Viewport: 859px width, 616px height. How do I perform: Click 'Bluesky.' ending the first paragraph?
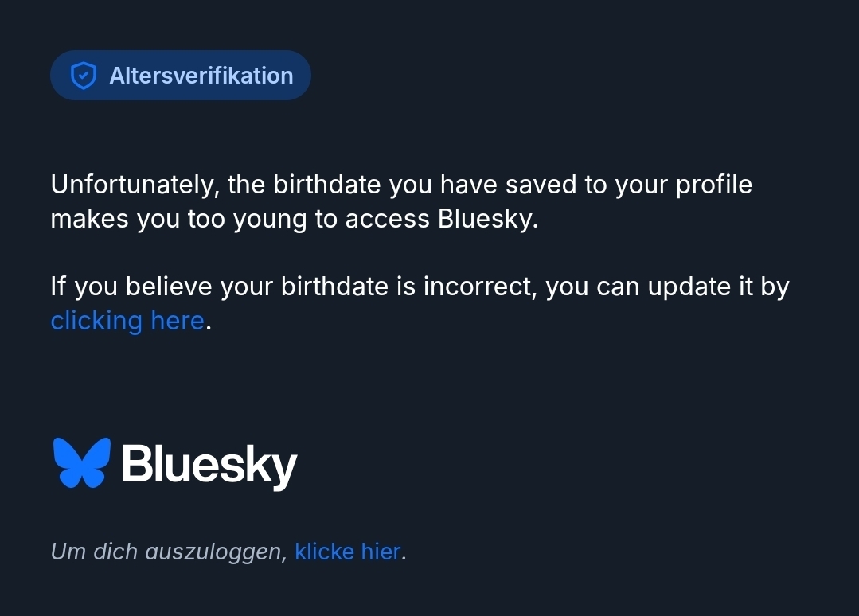point(488,219)
